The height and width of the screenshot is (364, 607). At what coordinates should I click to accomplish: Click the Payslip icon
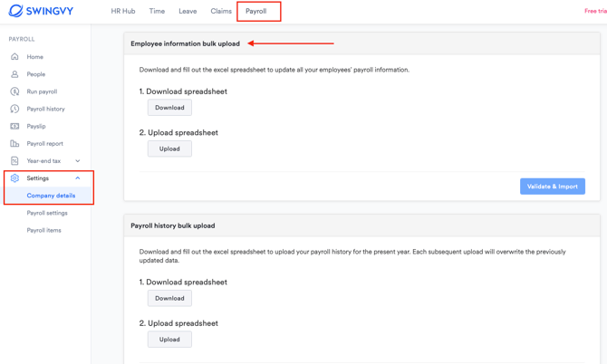[x=14, y=126]
